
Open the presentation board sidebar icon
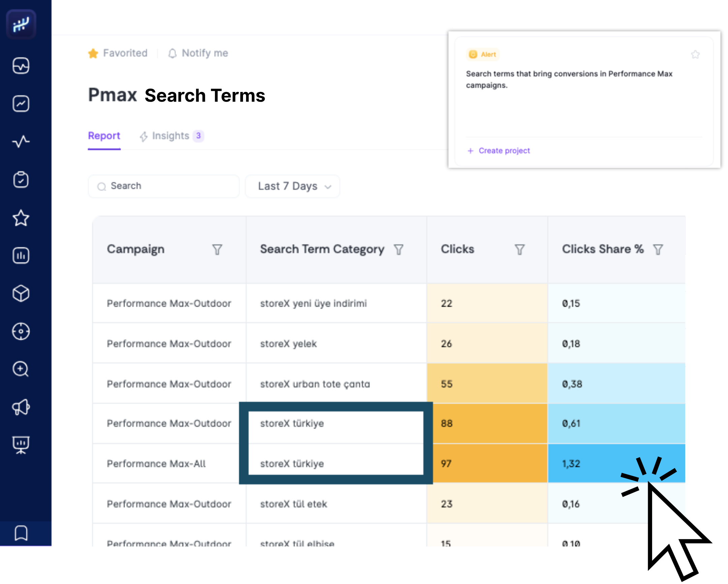21,445
